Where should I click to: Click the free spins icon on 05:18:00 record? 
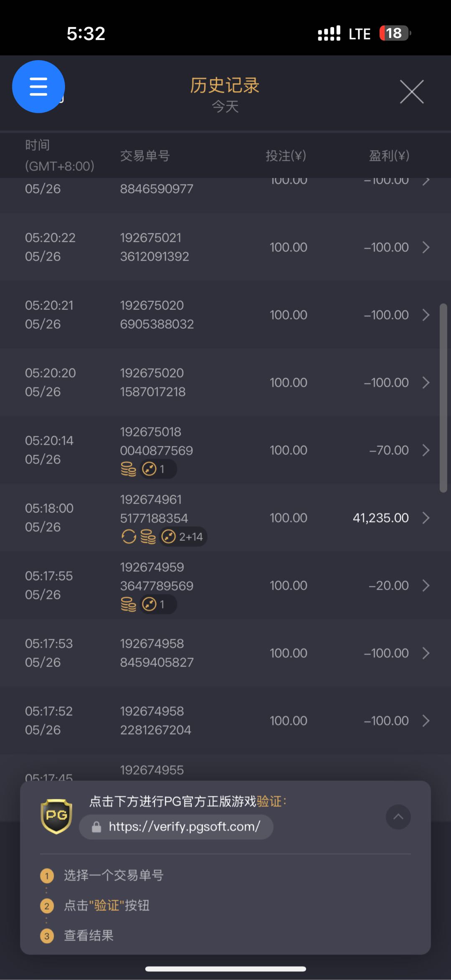[x=129, y=537]
